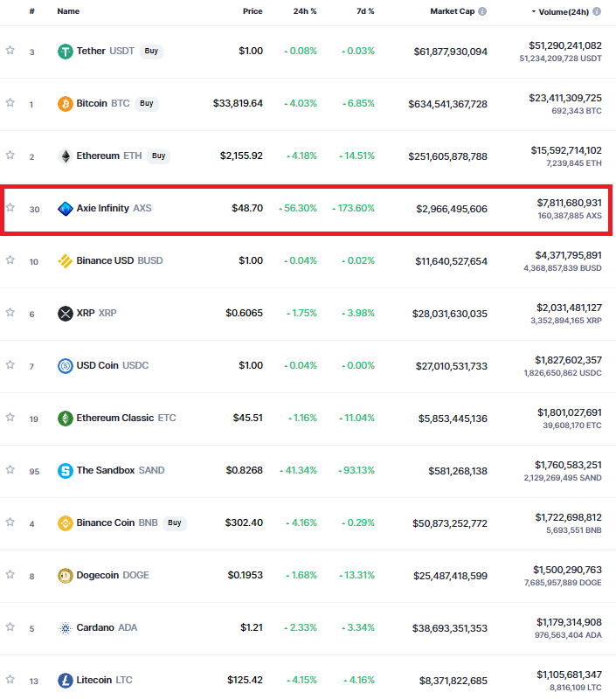Open the Dogecoin DOGE name link
This screenshot has width=616, height=699.
coord(113,576)
